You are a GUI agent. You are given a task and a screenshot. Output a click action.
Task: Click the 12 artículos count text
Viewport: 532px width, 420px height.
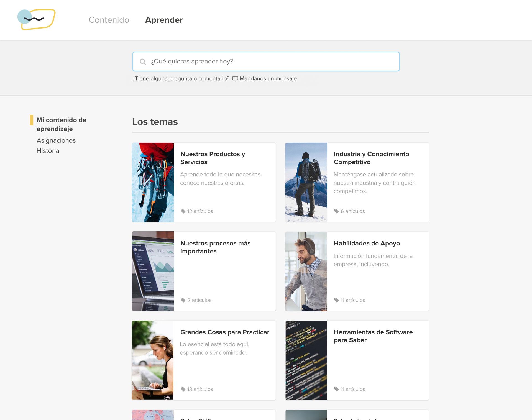[200, 211]
